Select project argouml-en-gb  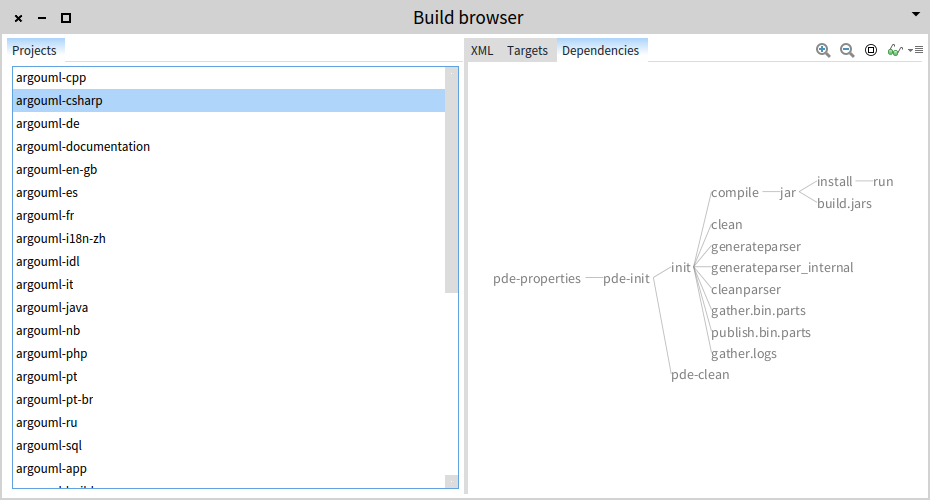tap(229, 170)
